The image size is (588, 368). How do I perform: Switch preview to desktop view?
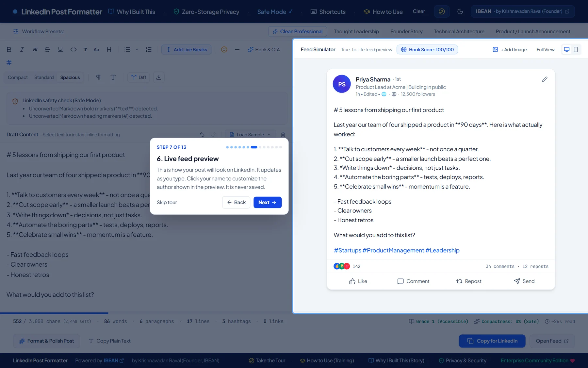[x=567, y=50]
